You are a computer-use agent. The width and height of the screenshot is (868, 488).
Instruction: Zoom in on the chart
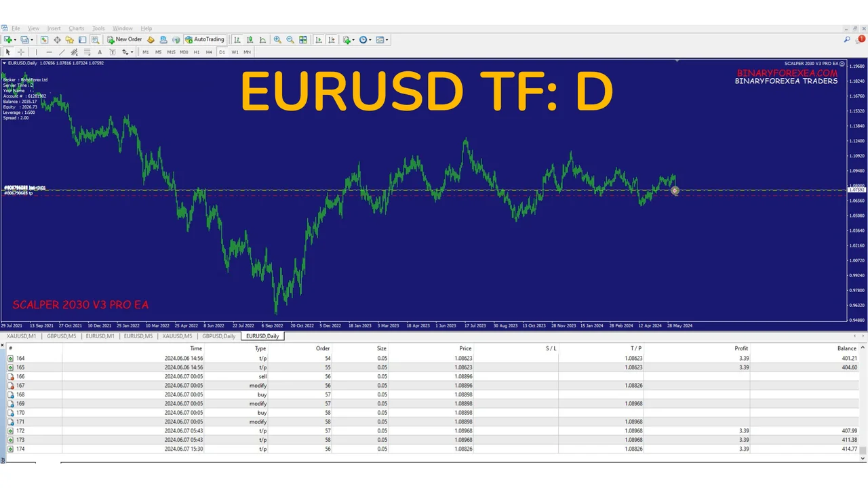(x=277, y=40)
